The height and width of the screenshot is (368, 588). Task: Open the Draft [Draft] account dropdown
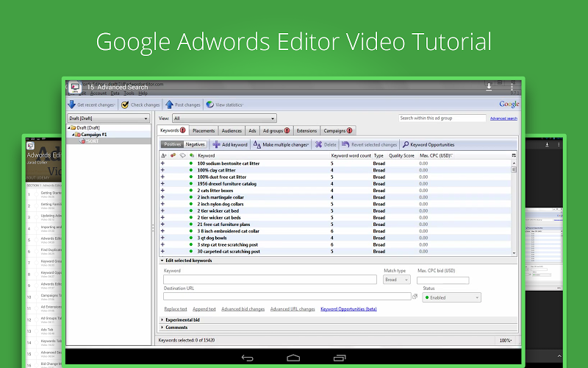tap(109, 118)
